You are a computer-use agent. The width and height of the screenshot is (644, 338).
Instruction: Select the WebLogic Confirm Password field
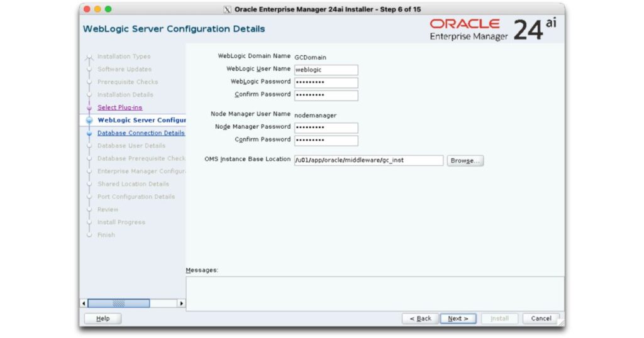pyautogui.click(x=326, y=95)
